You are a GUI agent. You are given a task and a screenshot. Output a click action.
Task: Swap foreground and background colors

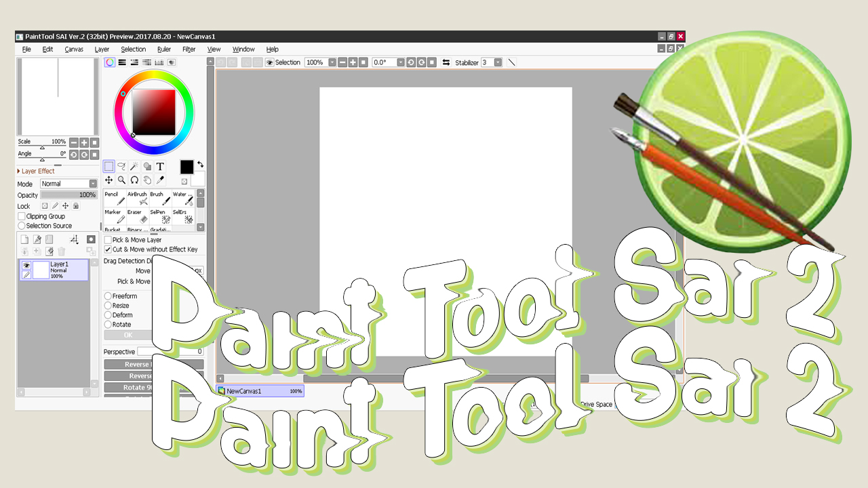pos(201,165)
